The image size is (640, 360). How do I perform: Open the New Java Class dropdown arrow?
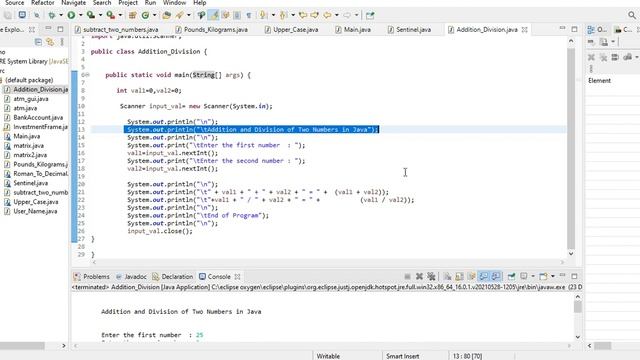154,16
